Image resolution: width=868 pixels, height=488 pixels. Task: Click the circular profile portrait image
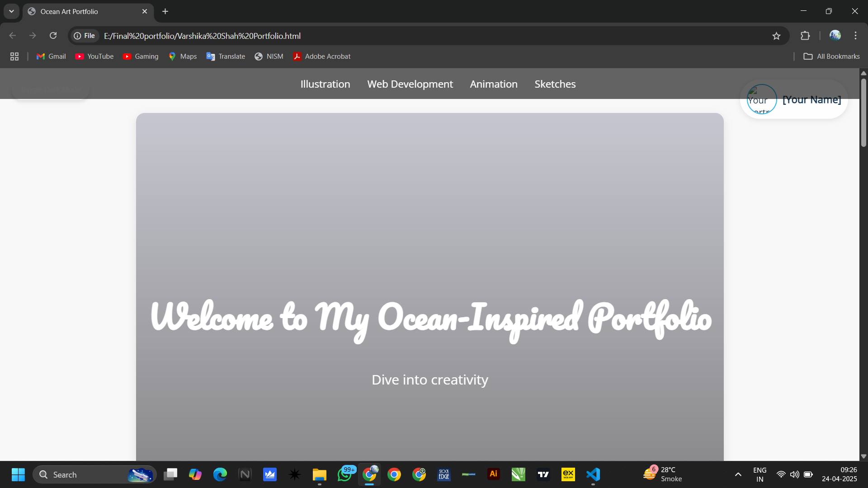tap(762, 99)
